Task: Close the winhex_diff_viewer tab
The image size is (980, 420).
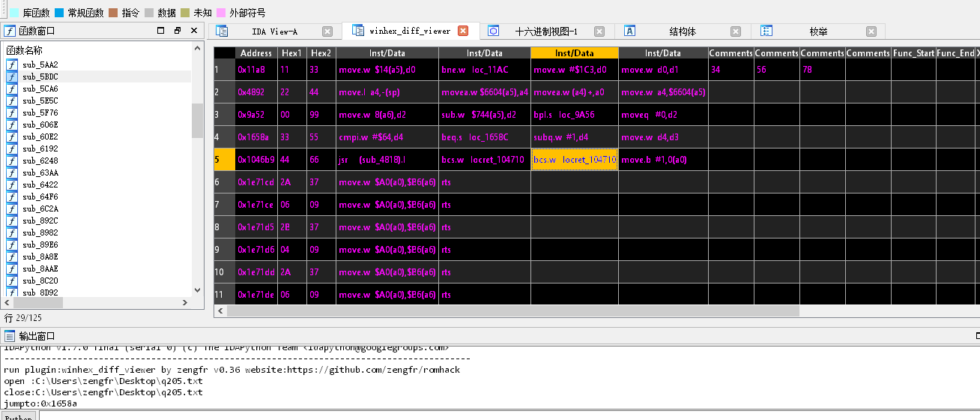Action: pyautogui.click(x=463, y=31)
